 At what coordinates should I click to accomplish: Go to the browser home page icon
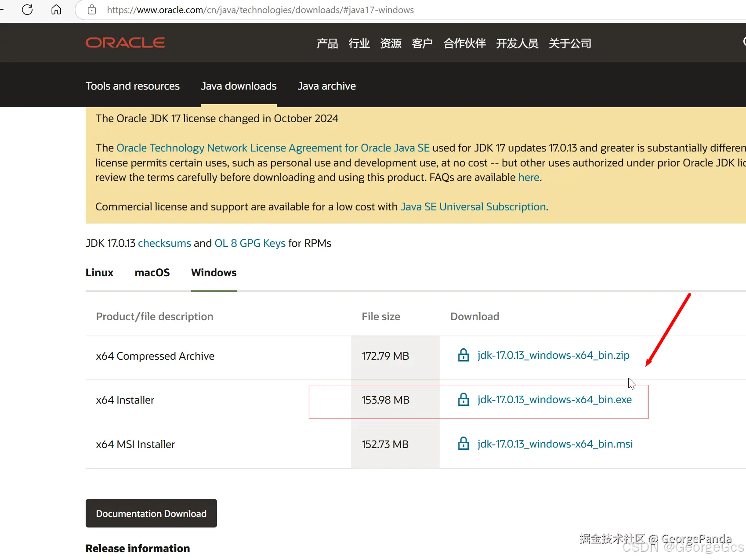pyautogui.click(x=56, y=10)
